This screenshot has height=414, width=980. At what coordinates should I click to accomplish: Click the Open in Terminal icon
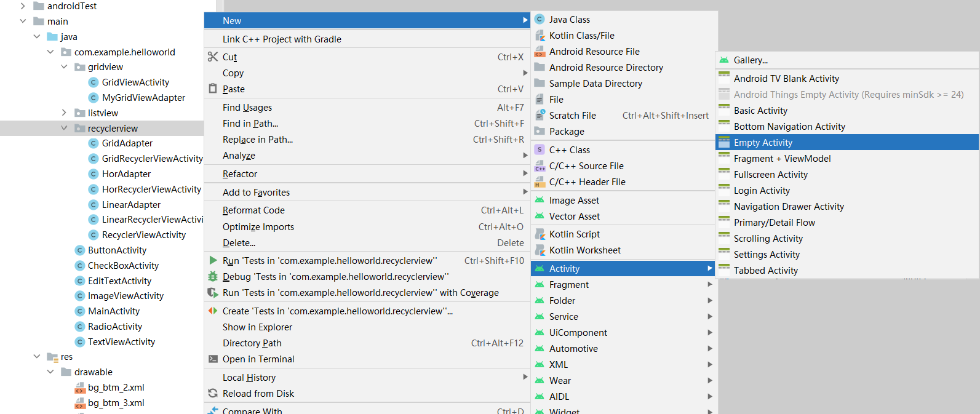pos(213,359)
